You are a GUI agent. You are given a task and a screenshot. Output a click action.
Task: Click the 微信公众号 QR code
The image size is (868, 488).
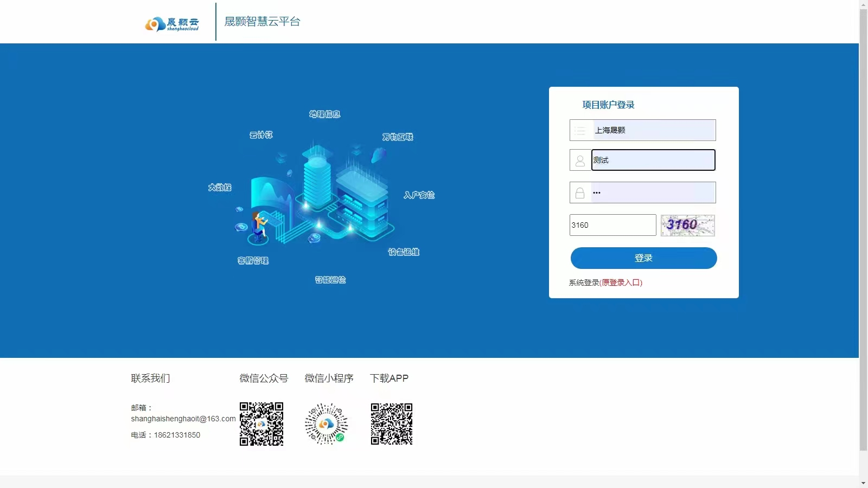[x=261, y=424]
